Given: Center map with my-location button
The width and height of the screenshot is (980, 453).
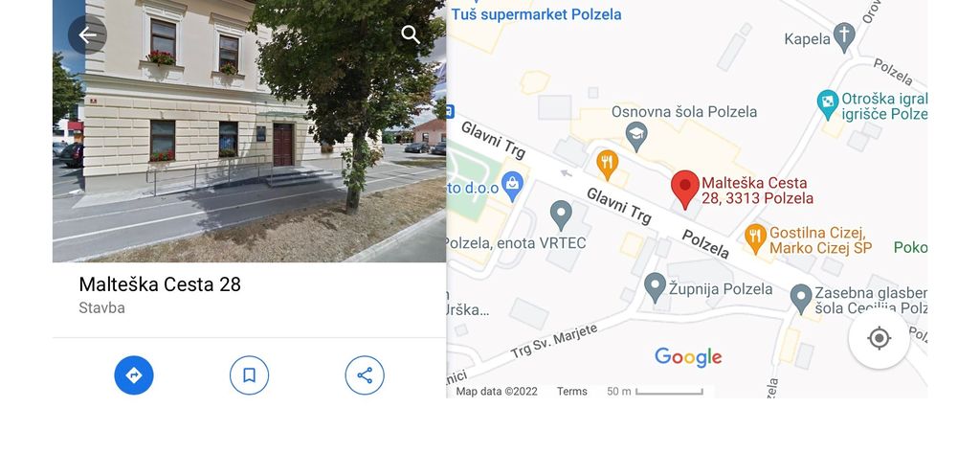Looking at the screenshot, I should pyautogui.click(x=879, y=338).
